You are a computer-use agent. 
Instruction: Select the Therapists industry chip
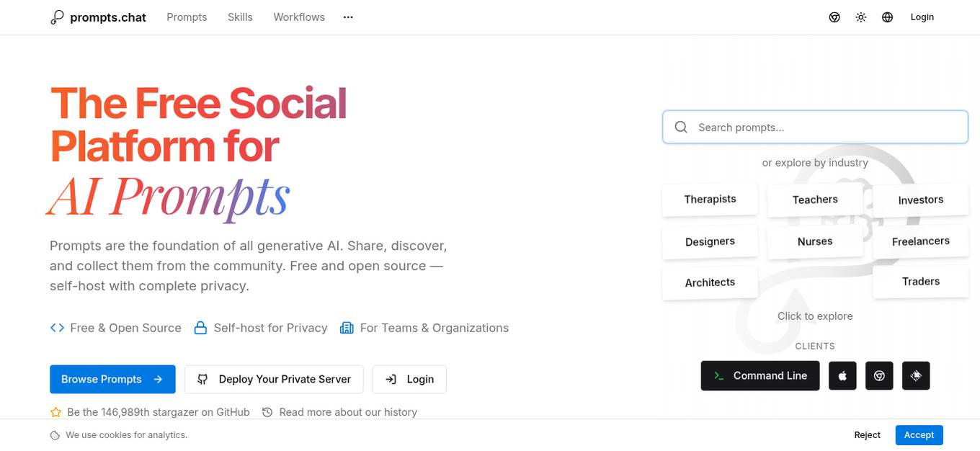[710, 200]
